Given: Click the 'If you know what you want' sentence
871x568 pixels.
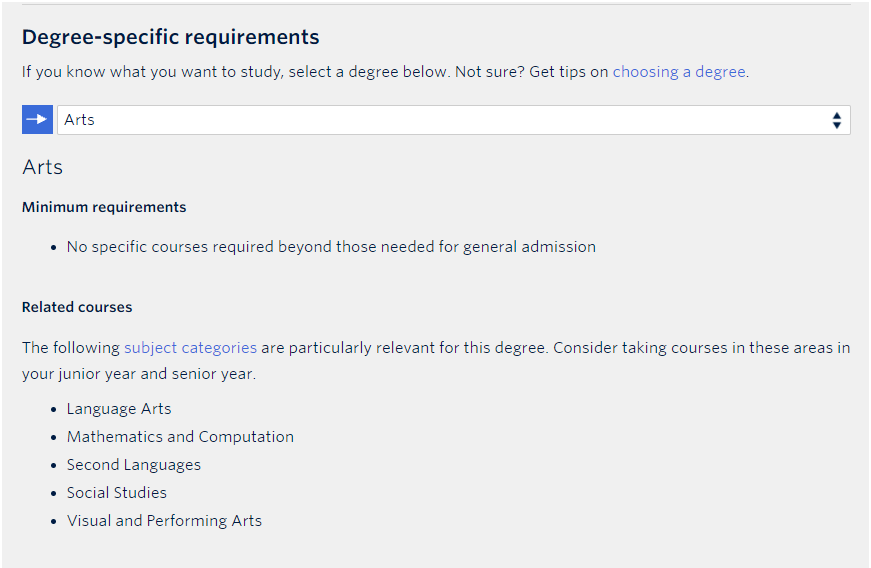Looking at the screenshot, I should click(386, 72).
